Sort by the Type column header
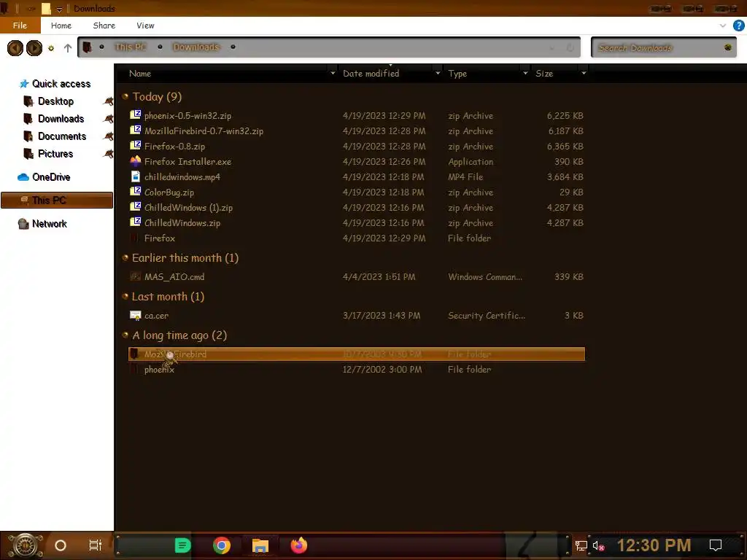 [x=457, y=74]
